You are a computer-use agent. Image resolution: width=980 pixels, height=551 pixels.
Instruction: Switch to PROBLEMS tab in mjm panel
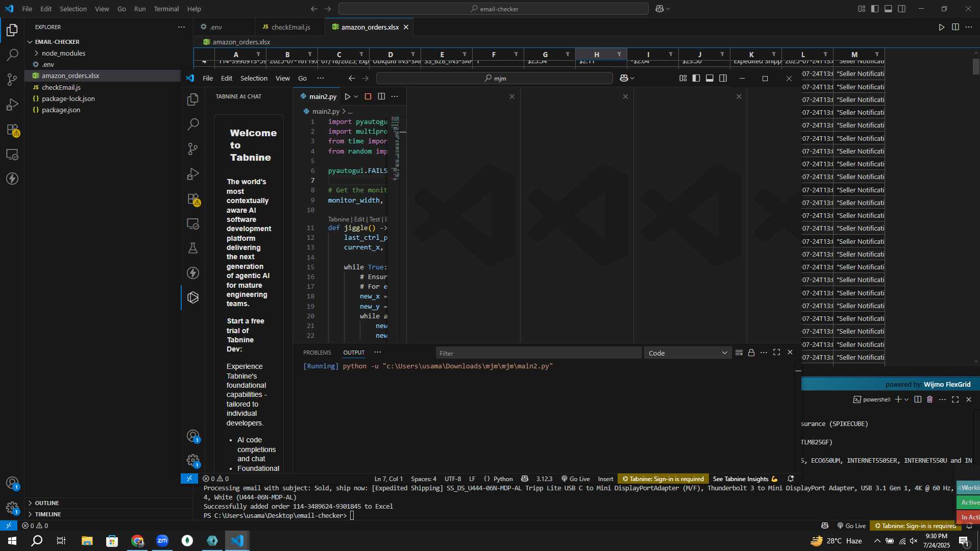tap(317, 353)
